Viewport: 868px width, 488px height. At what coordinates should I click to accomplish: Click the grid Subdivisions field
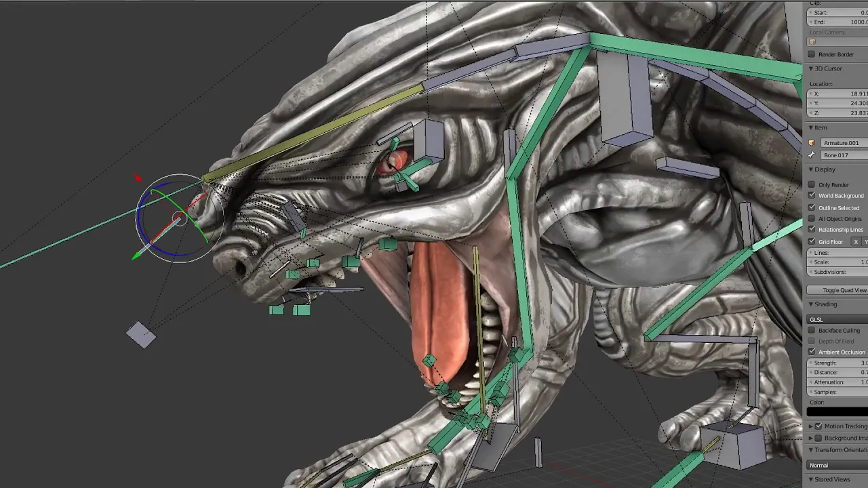point(837,272)
